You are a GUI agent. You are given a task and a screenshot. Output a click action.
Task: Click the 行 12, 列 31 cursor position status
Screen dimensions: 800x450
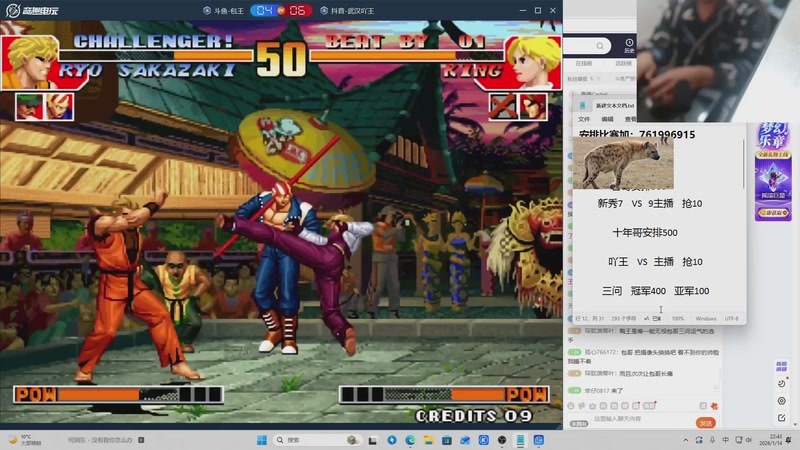click(x=590, y=318)
